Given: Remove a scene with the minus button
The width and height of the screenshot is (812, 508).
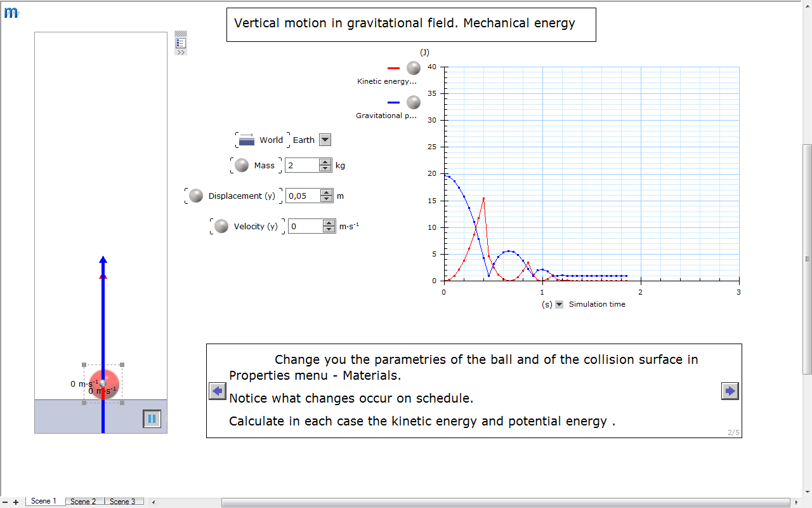Looking at the screenshot, I should tap(6, 502).
